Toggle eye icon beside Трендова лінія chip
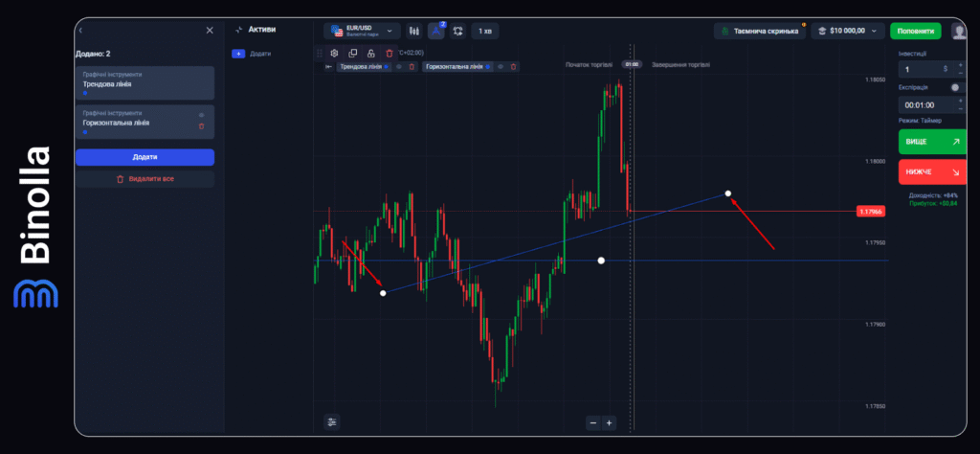Image resolution: width=980 pixels, height=454 pixels. click(x=399, y=67)
